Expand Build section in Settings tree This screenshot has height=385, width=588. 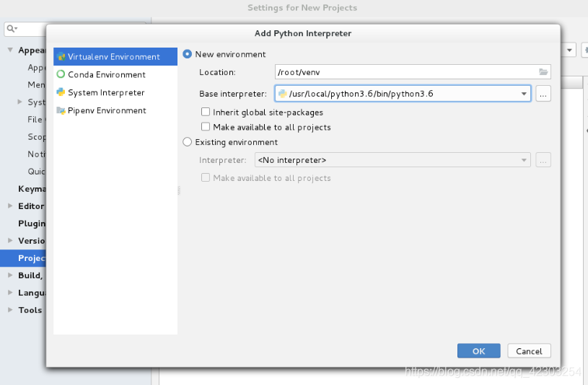point(10,275)
